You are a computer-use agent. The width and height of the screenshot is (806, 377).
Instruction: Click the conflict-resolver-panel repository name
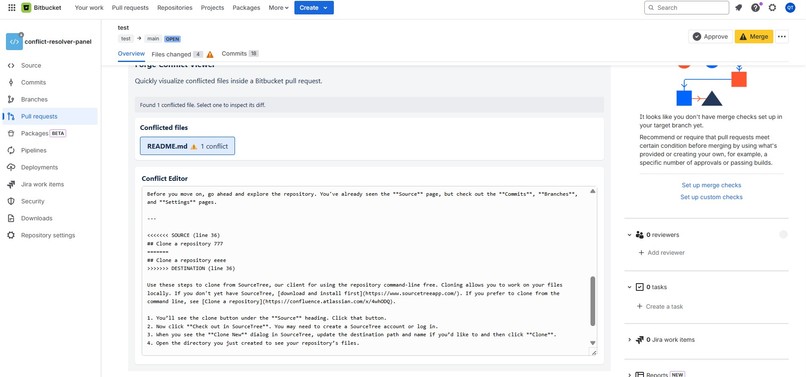click(58, 42)
